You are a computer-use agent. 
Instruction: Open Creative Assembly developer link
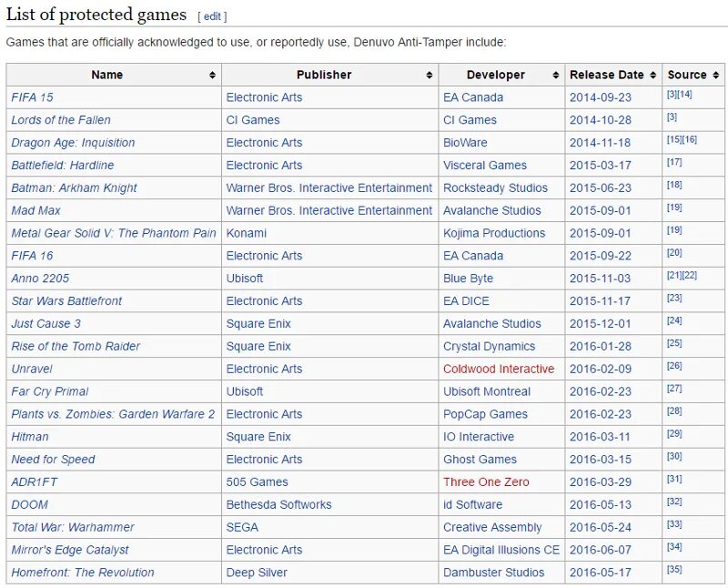[492, 527]
